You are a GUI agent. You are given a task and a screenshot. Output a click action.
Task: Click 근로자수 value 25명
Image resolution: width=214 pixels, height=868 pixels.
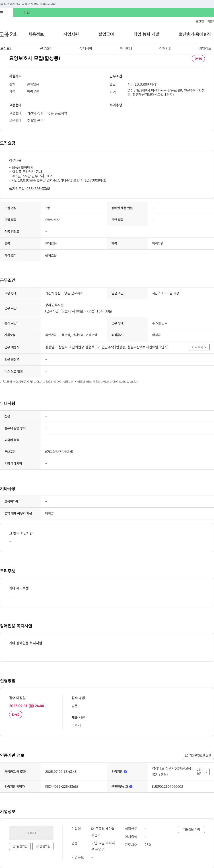[148, 845]
